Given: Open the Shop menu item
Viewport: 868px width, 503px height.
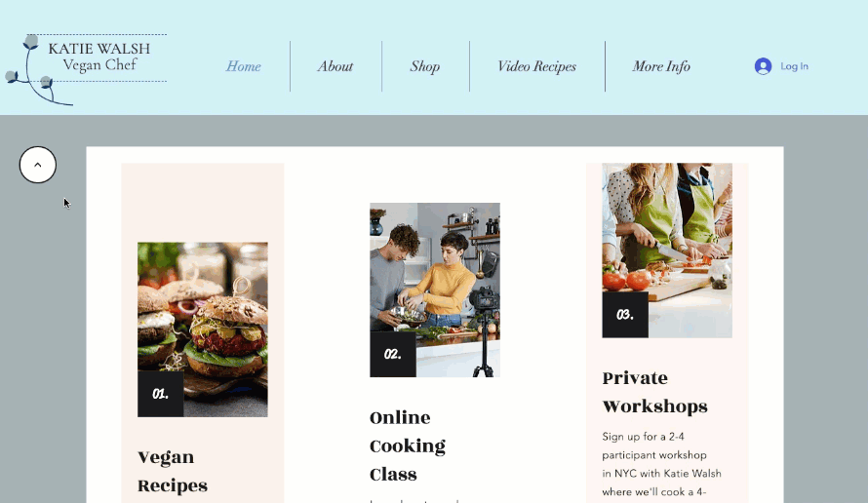Looking at the screenshot, I should [x=425, y=66].
